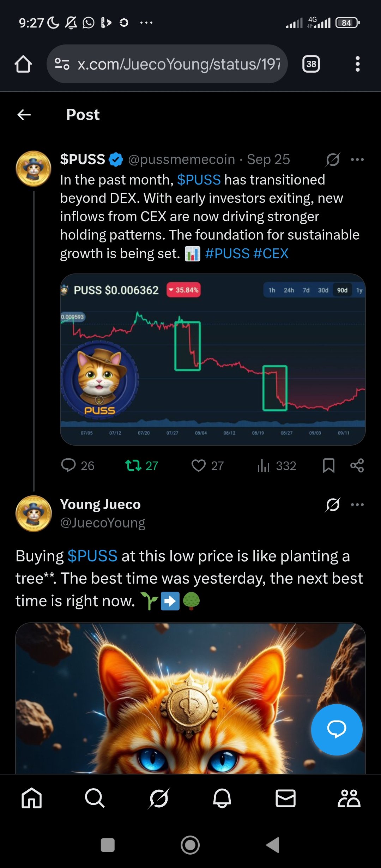The image size is (381, 868).
Task: Like the $PUSS post
Action: coord(199,465)
